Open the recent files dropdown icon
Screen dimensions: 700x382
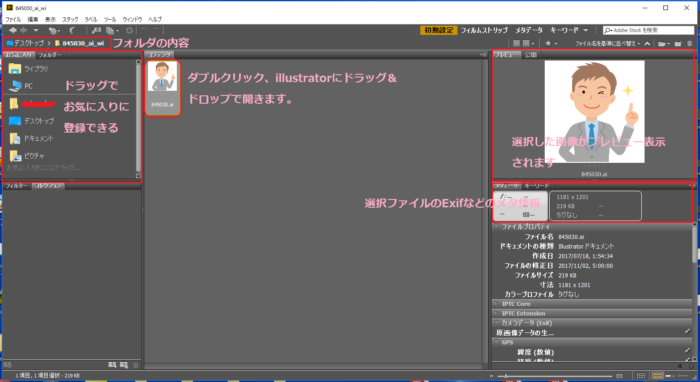pos(54,30)
